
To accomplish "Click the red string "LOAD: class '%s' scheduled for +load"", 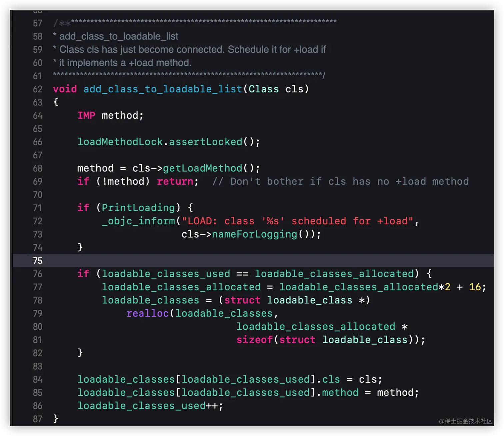I will pyautogui.click(x=298, y=221).
